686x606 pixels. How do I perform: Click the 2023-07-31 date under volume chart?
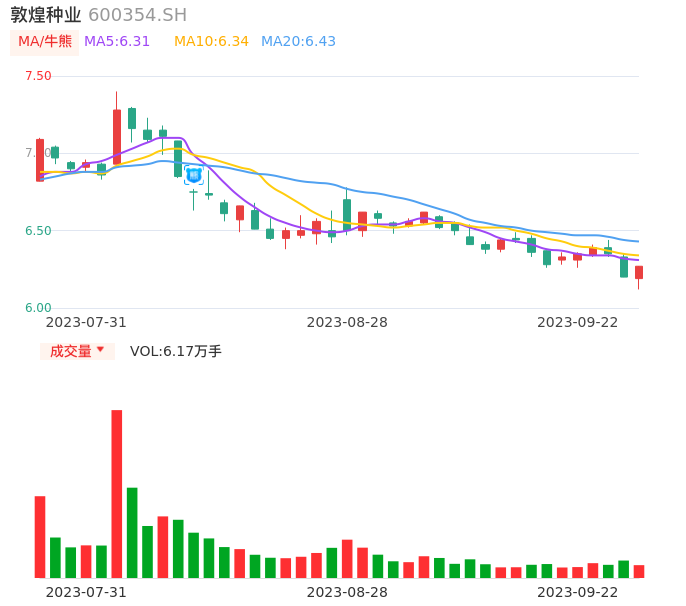(x=86, y=592)
